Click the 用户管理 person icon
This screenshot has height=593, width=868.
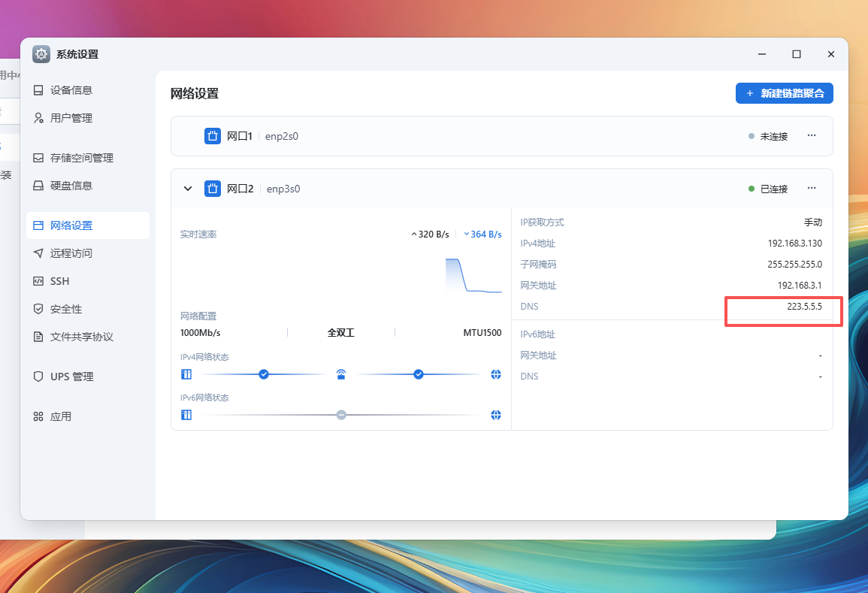[38, 118]
